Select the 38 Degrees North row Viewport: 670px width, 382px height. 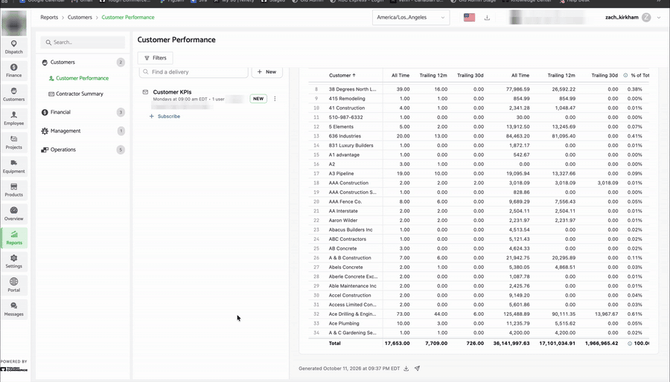[479, 89]
